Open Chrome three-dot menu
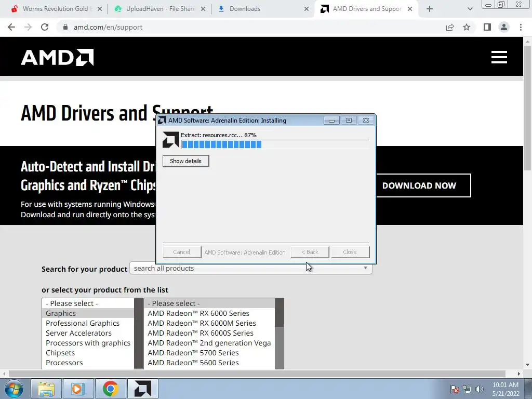The width and height of the screenshot is (532, 399). tap(521, 27)
